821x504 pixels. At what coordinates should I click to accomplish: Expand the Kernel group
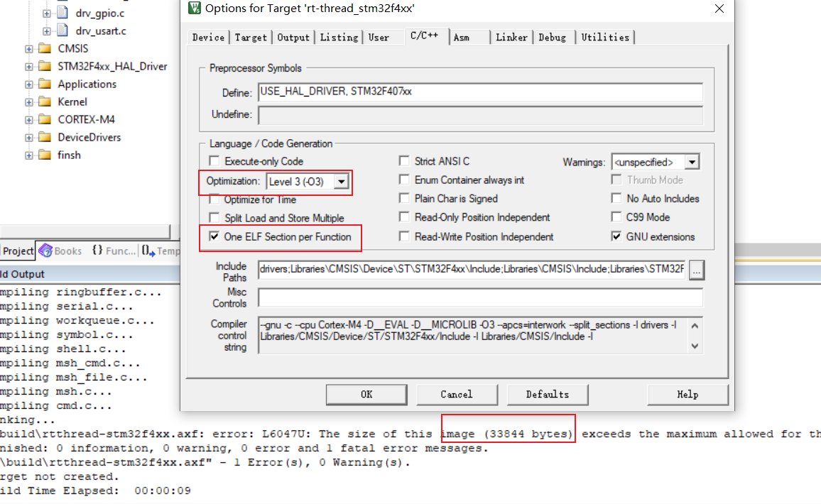click(x=29, y=103)
